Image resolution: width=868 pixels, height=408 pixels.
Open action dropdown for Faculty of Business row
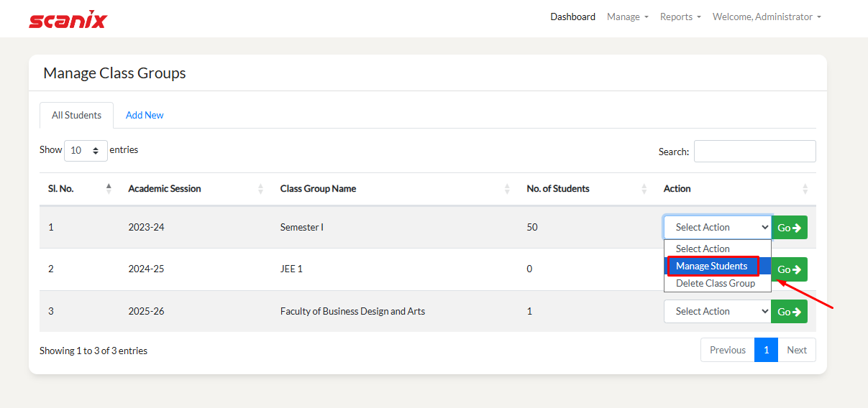coord(717,311)
